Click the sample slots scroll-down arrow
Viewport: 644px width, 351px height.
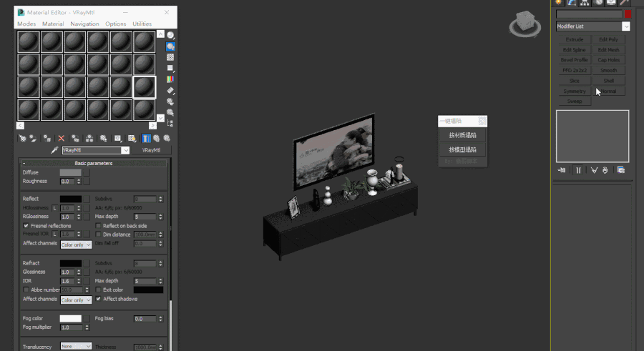(x=160, y=119)
